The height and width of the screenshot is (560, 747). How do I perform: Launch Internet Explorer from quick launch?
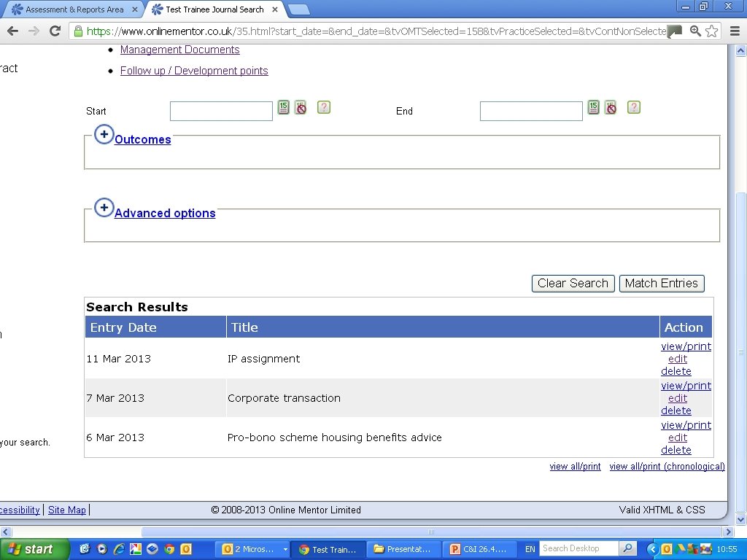coord(119,549)
